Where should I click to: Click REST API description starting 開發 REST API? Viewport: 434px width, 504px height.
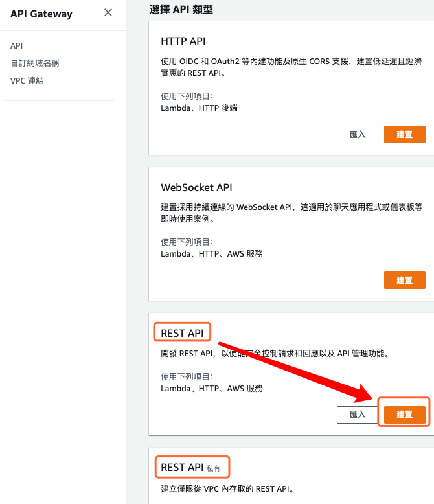click(x=276, y=354)
